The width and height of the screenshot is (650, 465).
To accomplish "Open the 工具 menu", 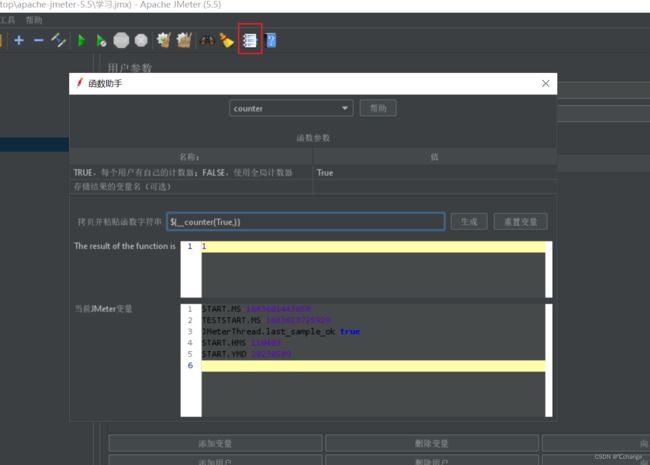I will (x=7, y=20).
